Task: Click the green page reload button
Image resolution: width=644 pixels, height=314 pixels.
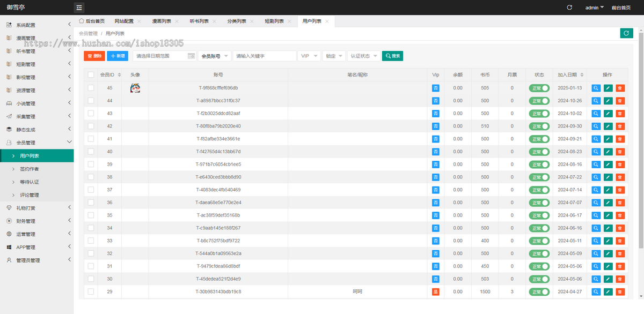Action: pyautogui.click(x=626, y=33)
